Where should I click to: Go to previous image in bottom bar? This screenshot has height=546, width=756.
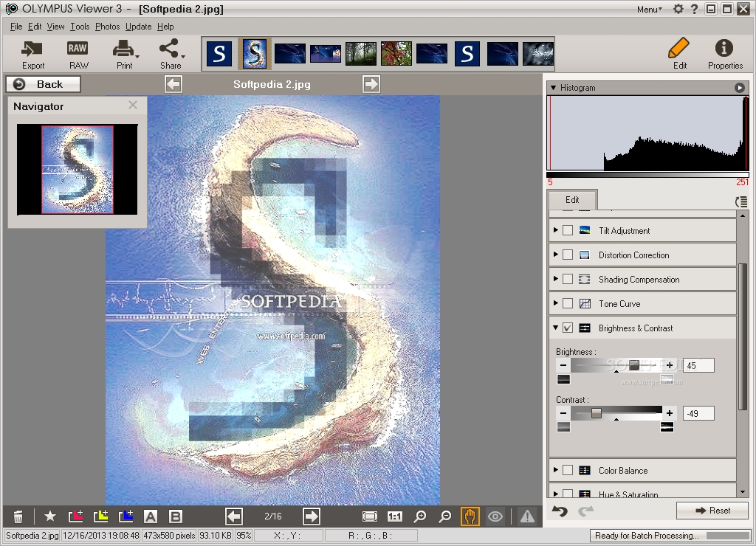tap(234, 516)
